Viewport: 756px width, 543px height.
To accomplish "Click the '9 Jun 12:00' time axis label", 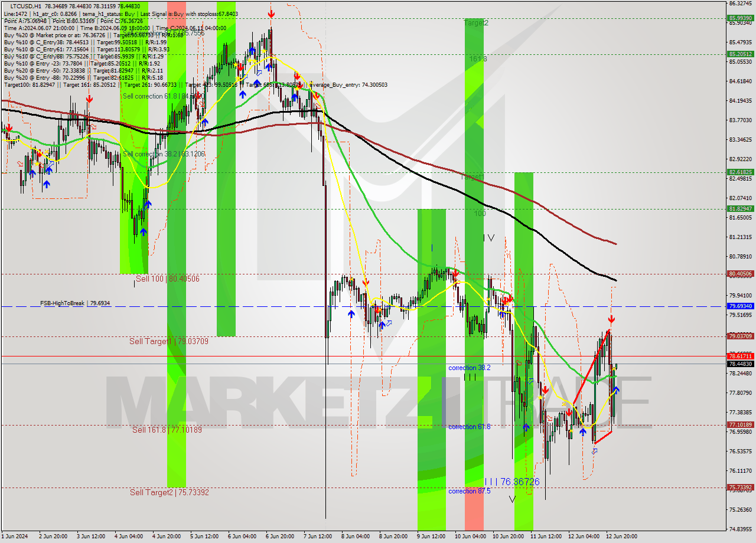I will [431, 537].
